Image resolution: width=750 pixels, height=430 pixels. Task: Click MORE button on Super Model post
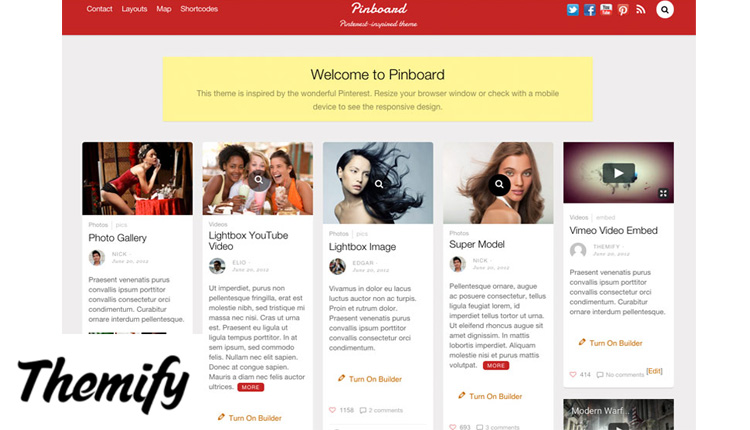tap(496, 365)
